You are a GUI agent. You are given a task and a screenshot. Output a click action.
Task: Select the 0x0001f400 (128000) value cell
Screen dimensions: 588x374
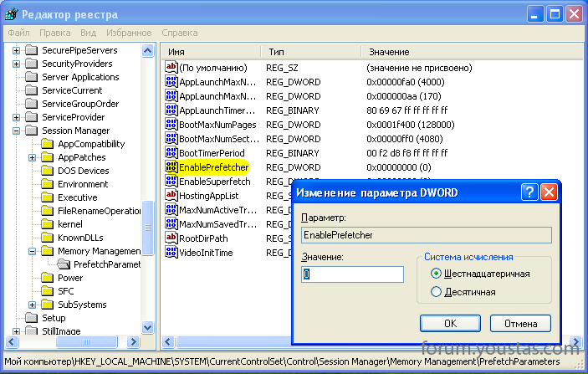click(x=410, y=125)
